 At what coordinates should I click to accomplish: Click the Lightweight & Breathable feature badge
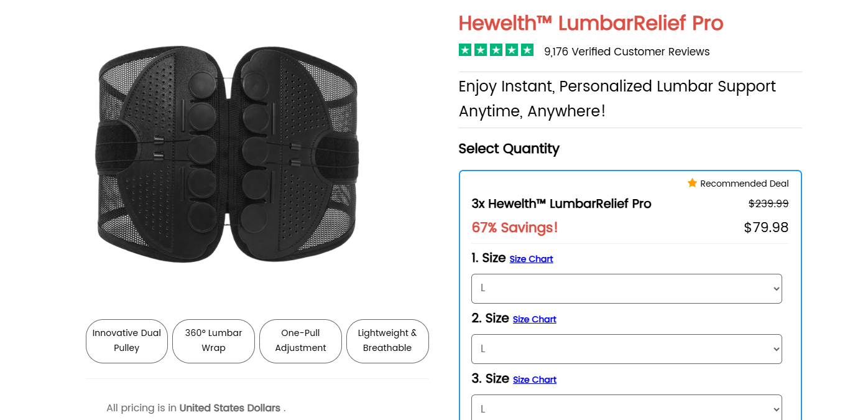tap(387, 341)
